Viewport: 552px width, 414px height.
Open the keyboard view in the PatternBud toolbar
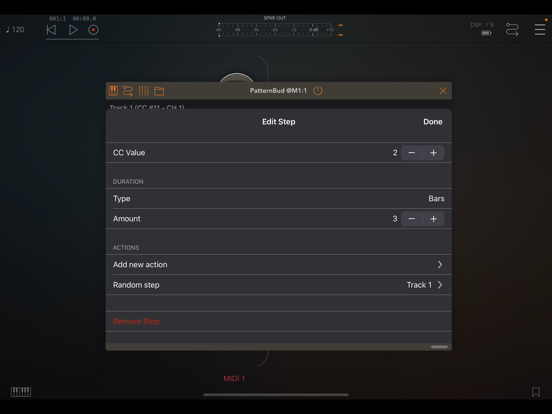point(113,91)
